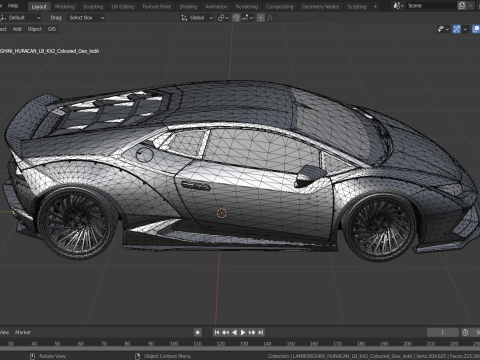The height and width of the screenshot is (360, 480).
Task: Open the GIS menu in viewport header
Action: pyautogui.click(x=52, y=29)
